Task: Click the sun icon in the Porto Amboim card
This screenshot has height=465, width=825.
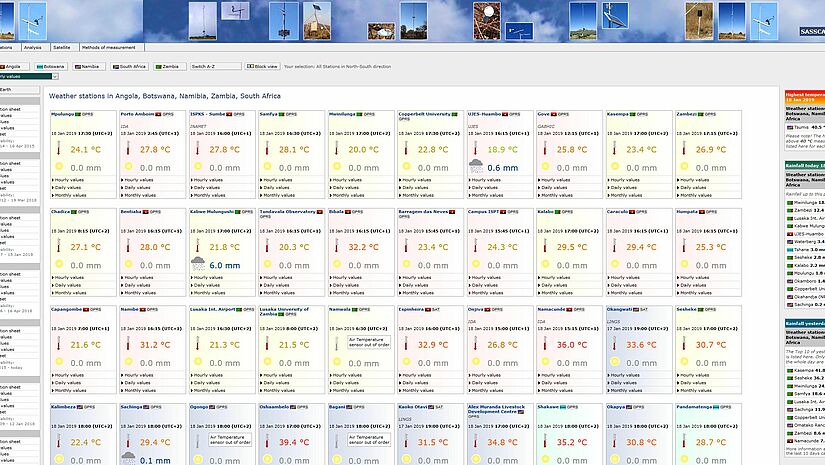Action: pos(128,166)
